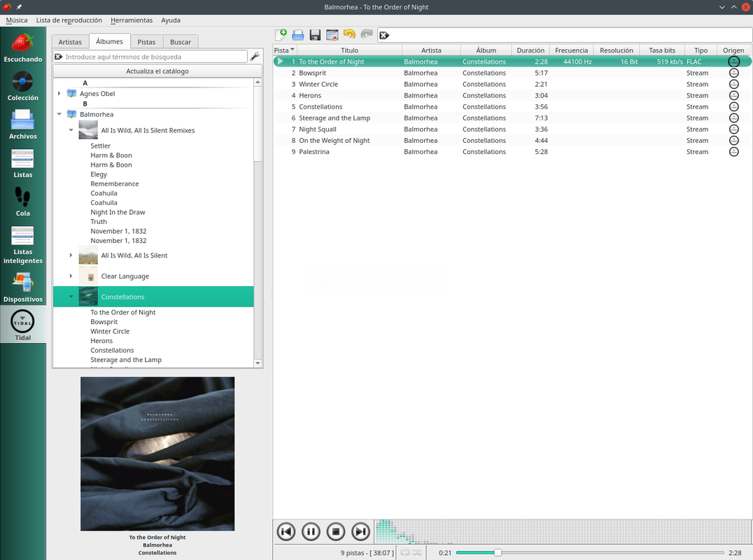This screenshot has height=560, width=753.
Task: Select Night In the Draw in tree
Action: coord(118,212)
